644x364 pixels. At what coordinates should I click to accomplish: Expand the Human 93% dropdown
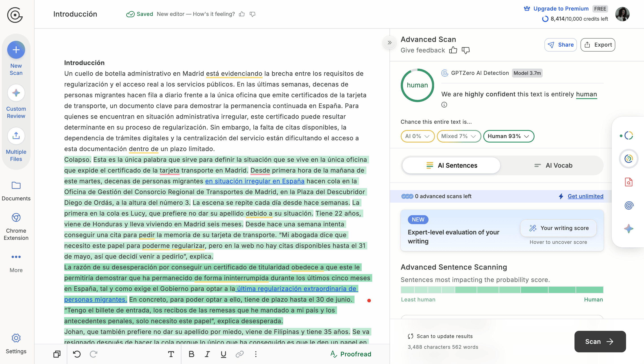coord(508,136)
